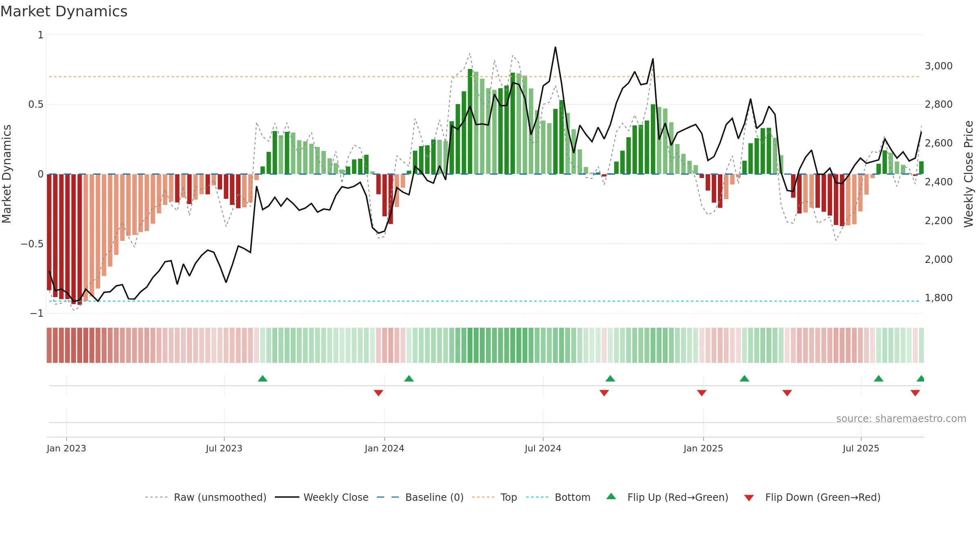The image size is (980, 551).
Task: Click the first dark red heat strip cell
Action: pyautogui.click(x=49, y=345)
